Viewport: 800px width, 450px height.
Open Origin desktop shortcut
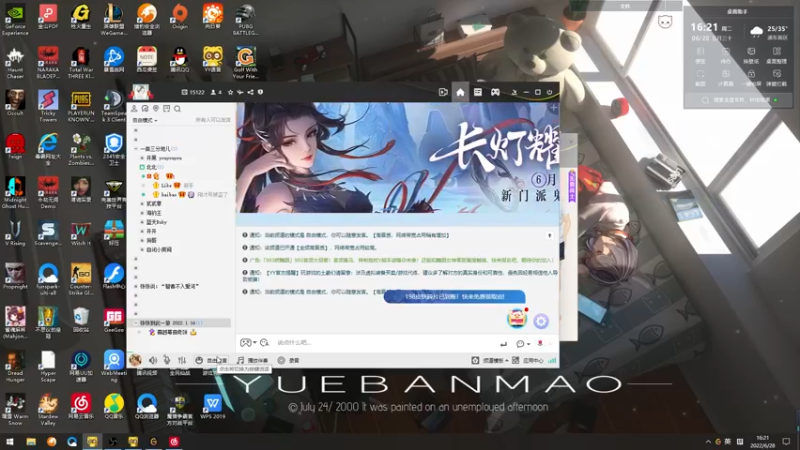click(x=180, y=16)
